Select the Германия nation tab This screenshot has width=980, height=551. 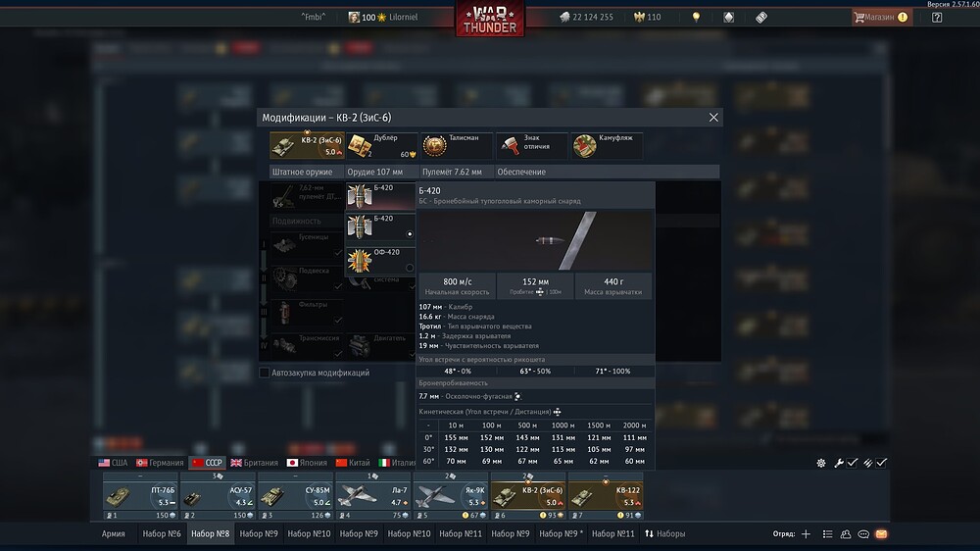[x=160, y=463]
